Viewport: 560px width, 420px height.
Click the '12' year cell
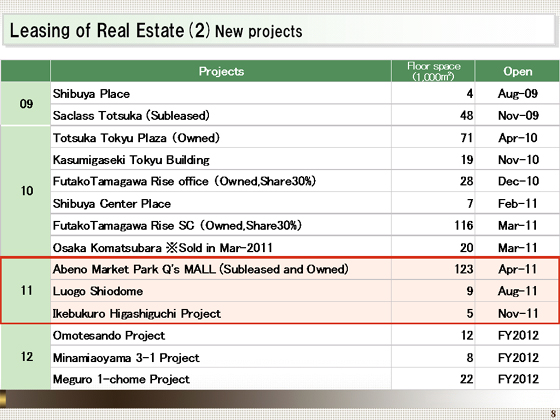click(26, 356)
